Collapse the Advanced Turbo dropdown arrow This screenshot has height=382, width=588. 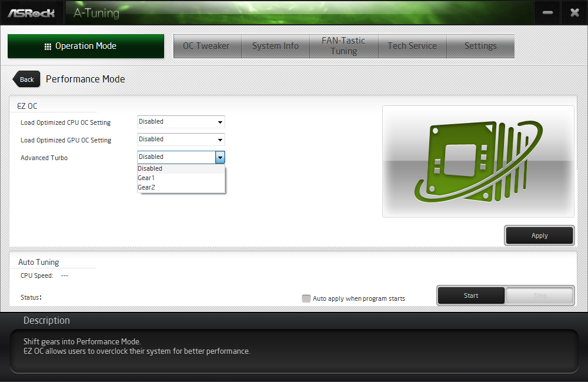click(220, 157)
